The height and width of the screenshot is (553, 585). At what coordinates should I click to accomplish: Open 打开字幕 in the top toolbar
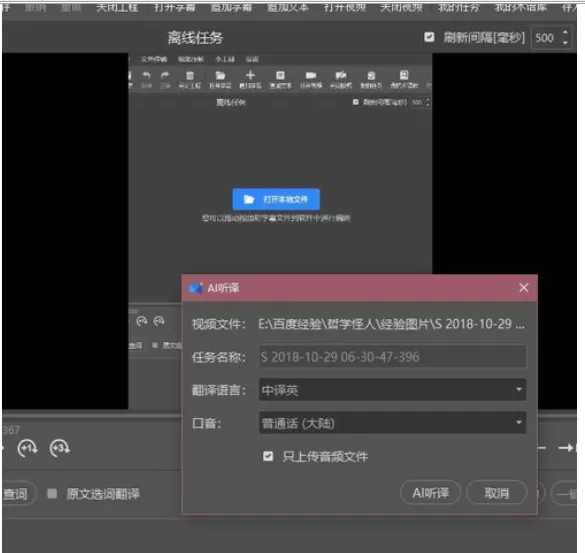[x=175, y=7]
